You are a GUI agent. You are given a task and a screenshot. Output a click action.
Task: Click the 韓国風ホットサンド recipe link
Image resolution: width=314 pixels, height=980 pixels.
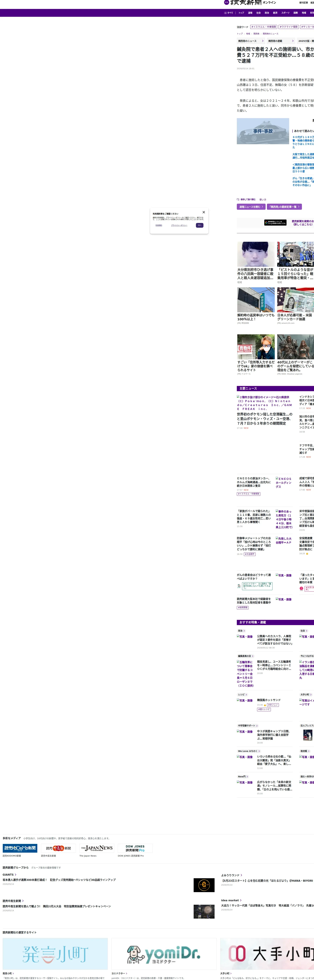pos(269,700)
